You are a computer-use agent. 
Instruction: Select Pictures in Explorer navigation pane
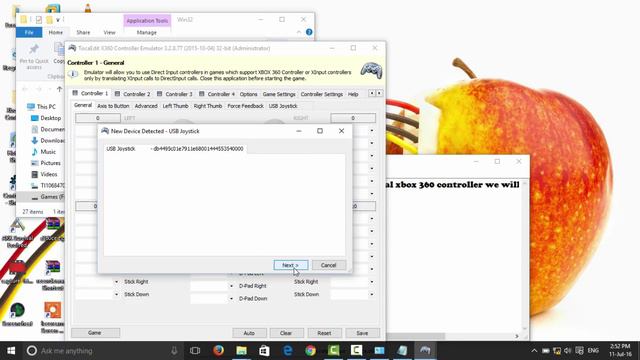click(46, 163)
